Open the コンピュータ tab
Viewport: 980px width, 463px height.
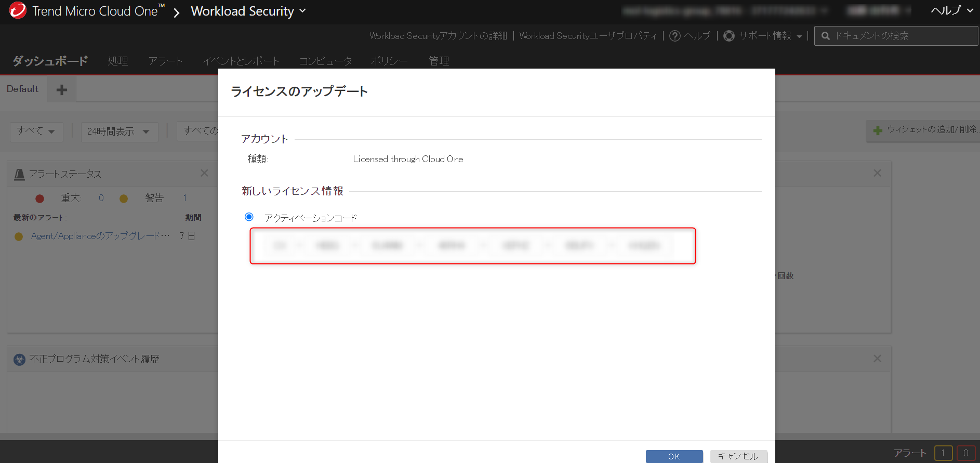pyautogui.click(x=325, y=61)
